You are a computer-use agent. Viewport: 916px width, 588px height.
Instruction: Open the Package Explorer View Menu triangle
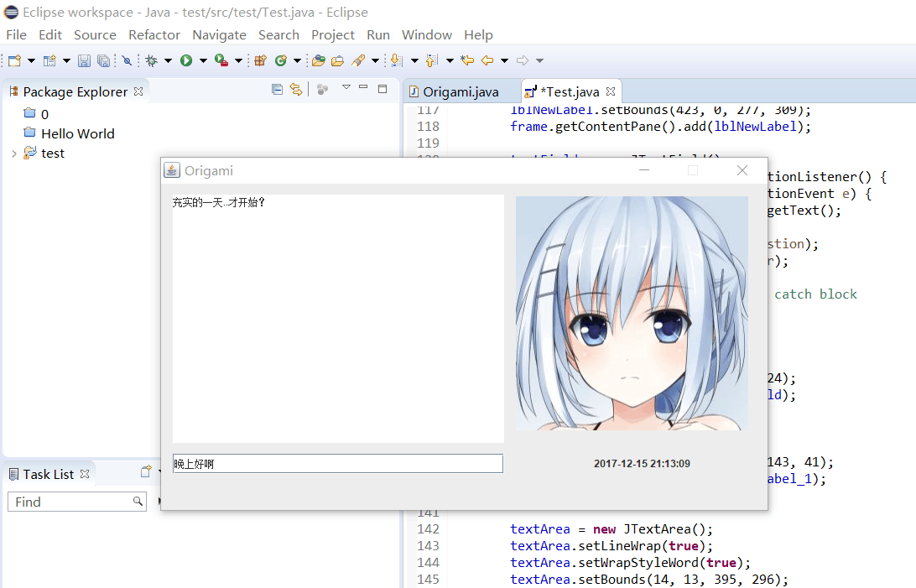click(x=346, y=87)
